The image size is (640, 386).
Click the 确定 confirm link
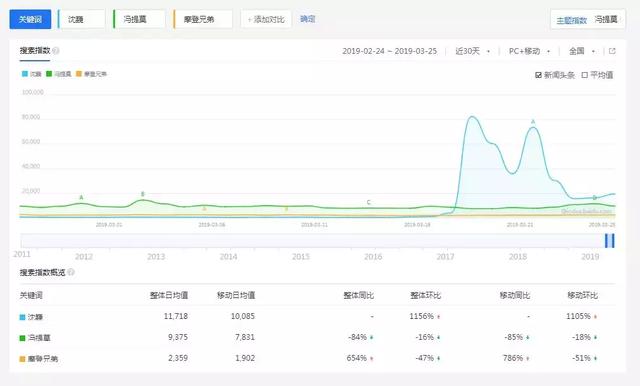tap(308, 19)
